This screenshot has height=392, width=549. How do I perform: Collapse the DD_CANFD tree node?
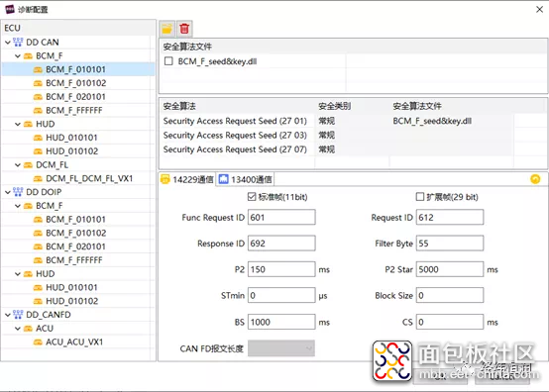(8, 315)
